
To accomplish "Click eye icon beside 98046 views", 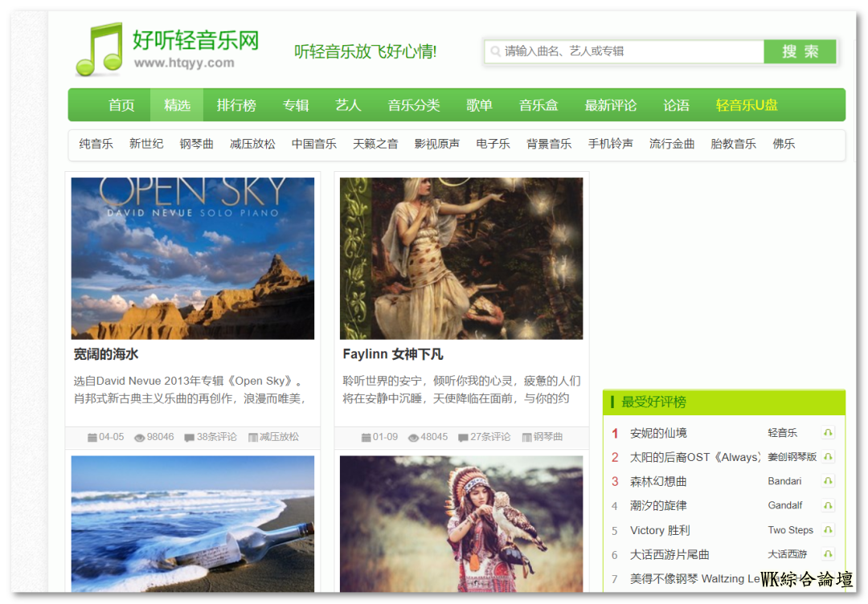I will [140, 438].
